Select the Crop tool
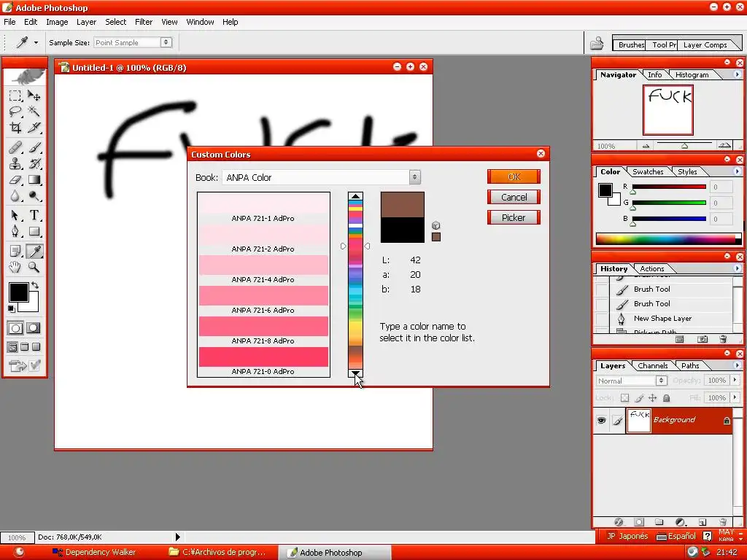 [x=15, y=128]
